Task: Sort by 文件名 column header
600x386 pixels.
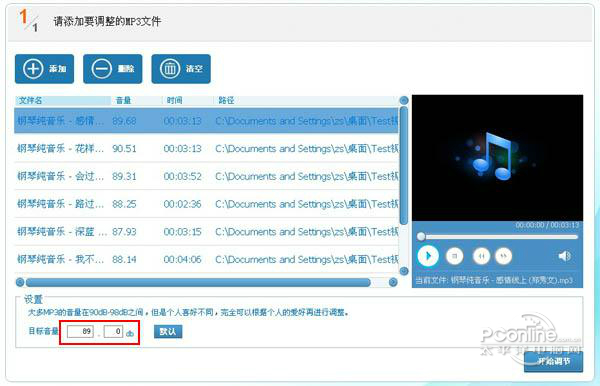Action: tap(62, 101)
